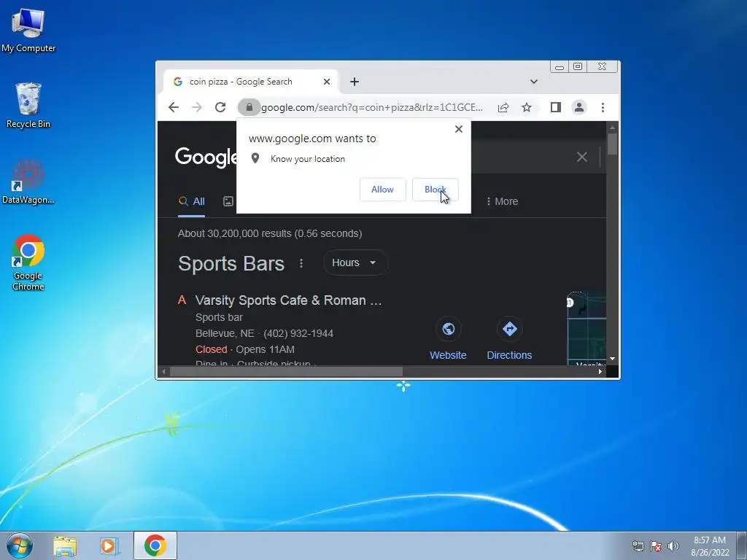Click the Show desktop button
Viewport: 747px width, 560px height.
[x=742, y=545]
